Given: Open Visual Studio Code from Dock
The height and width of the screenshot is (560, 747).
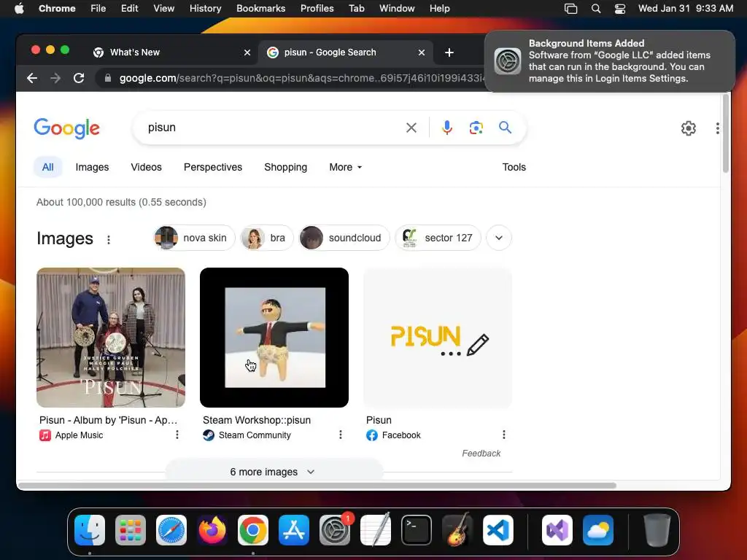Looking at the screenshot, I should click(x=498, y=530).
